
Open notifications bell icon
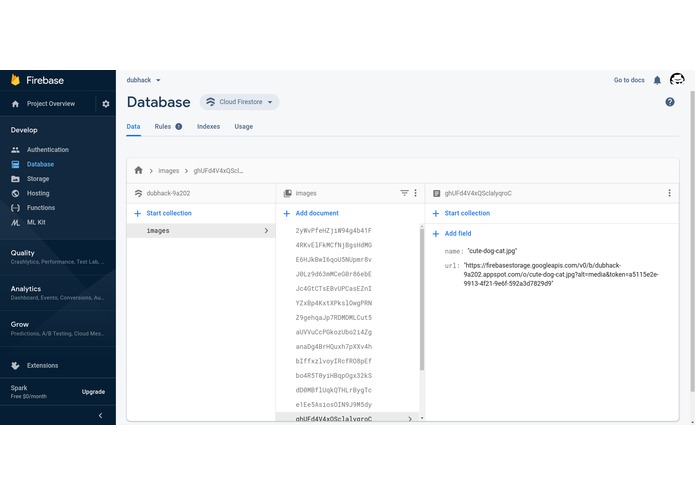coord(657,80)
